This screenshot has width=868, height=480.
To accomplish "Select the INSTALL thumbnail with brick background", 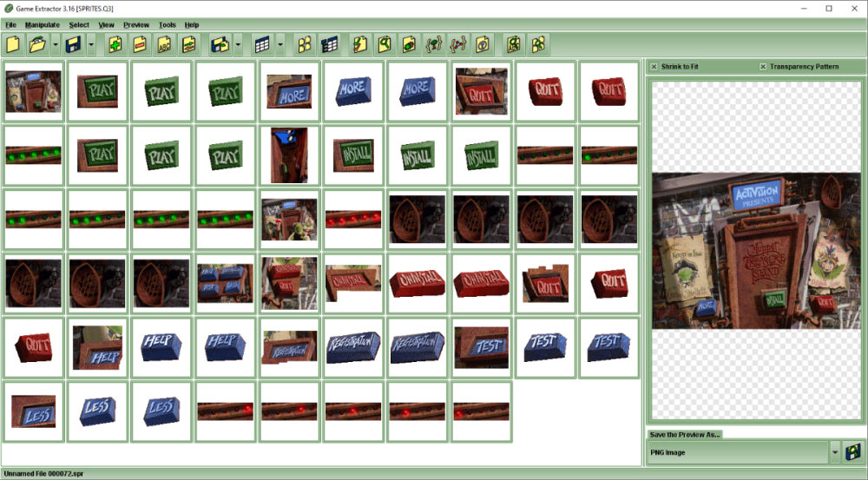I will 353,155.
